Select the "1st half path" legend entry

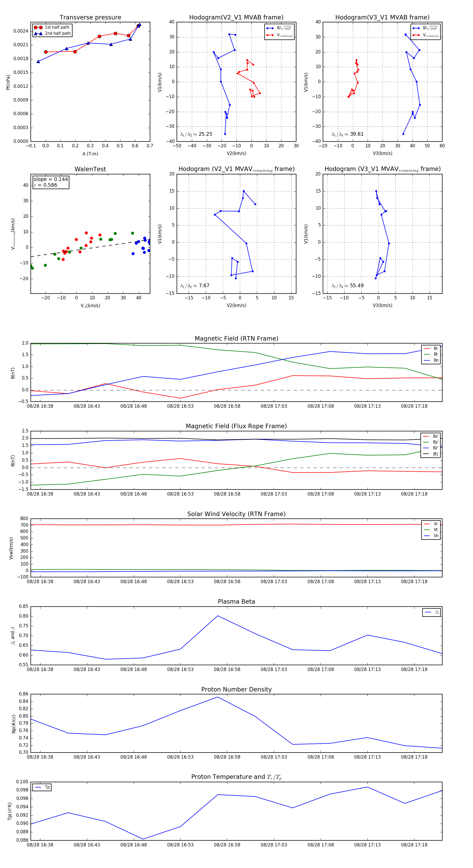point(52,27)
